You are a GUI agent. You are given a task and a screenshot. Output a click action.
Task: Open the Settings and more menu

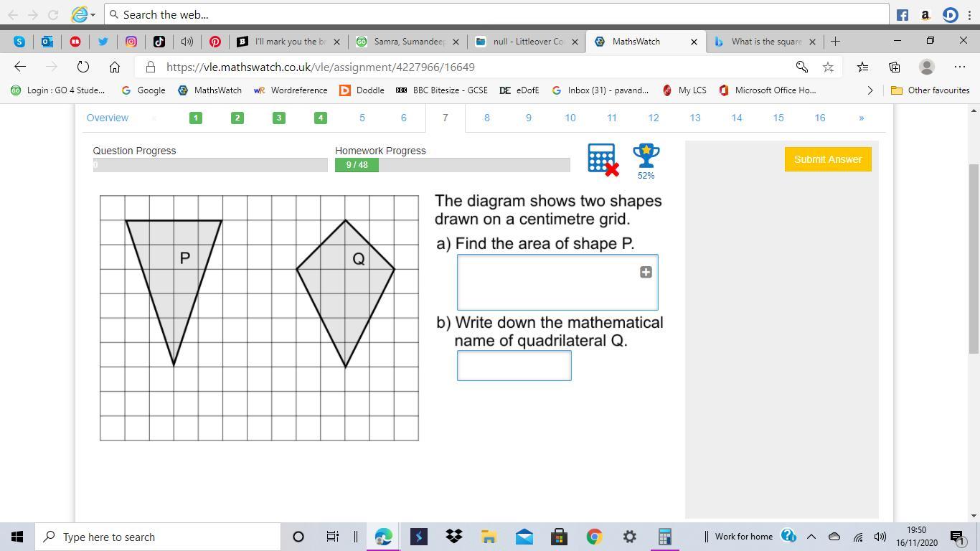(960, 67)
